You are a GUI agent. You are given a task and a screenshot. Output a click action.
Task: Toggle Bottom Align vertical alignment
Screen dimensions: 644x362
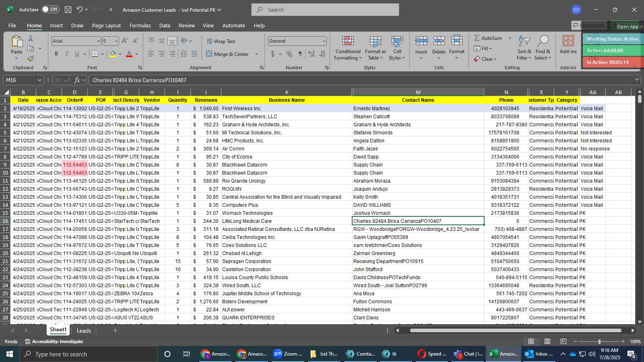[x=172, y=41]
